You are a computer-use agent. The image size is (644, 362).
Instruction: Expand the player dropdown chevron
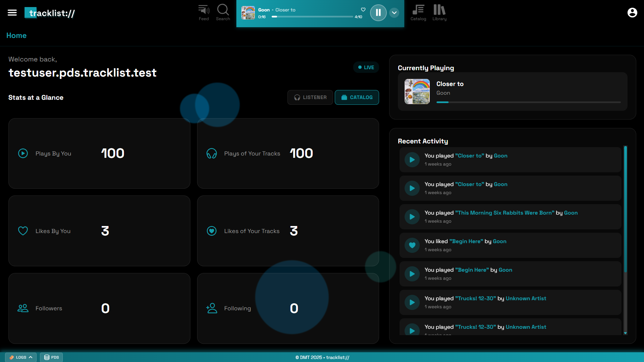394,13
